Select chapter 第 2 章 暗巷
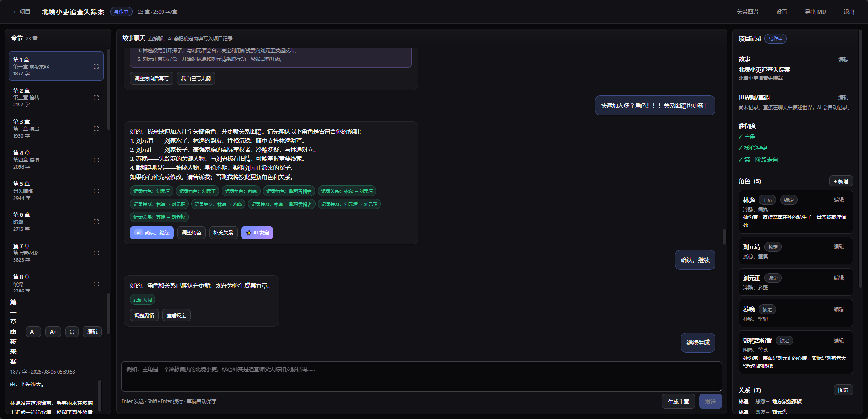Screen dimensions: 868x419 click(x=56, y=98)
